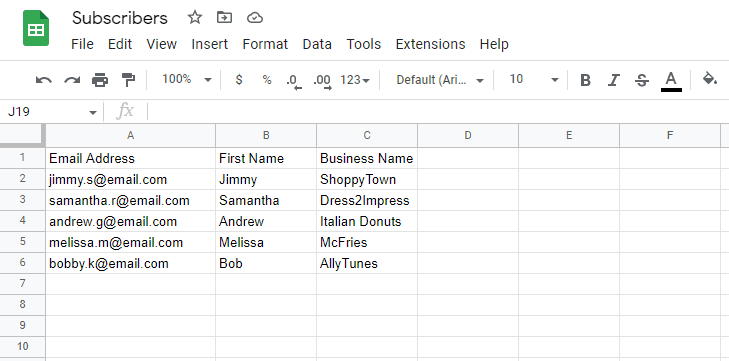The width and height of the screenshot is (729, 361).
Task: Open the fill color picker
Action: 709,79
